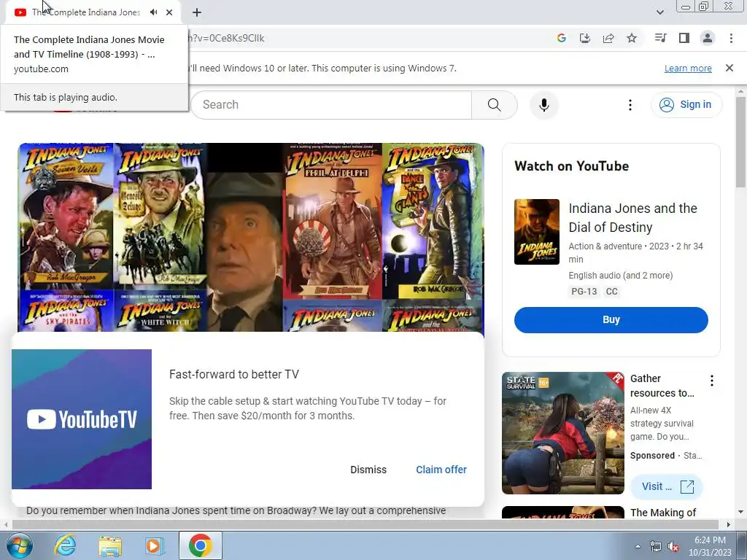Open Chrome three-dot menu
Screen dimensions: 747x560
point(731,38)
